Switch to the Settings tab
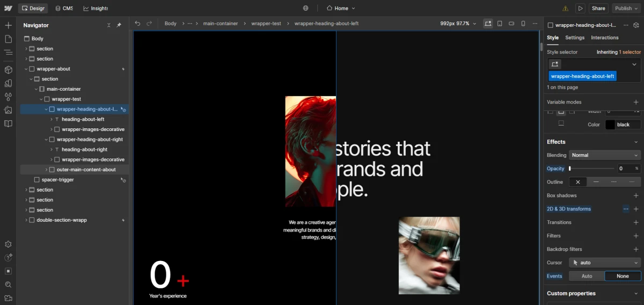Viewport: 644px width, 305px height. click(x=575, y=38)
